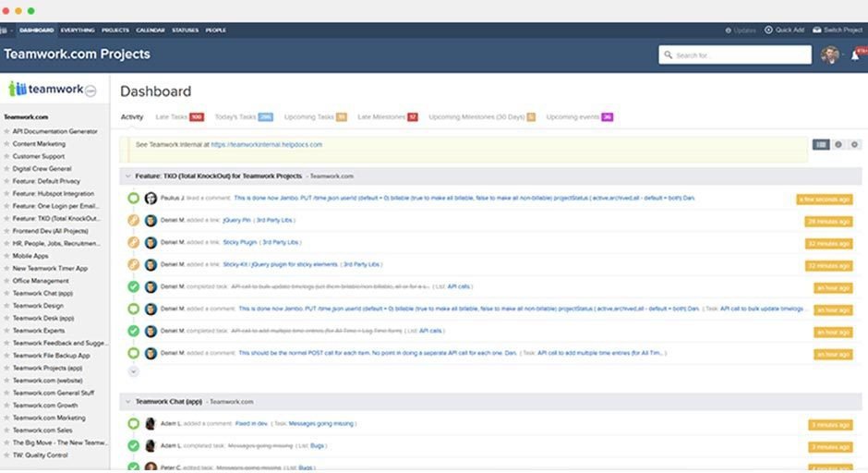The height and width of the screenshot is (473, 868).
Task: Click the teamwork logo in sidebar
Action: (52, 90)
